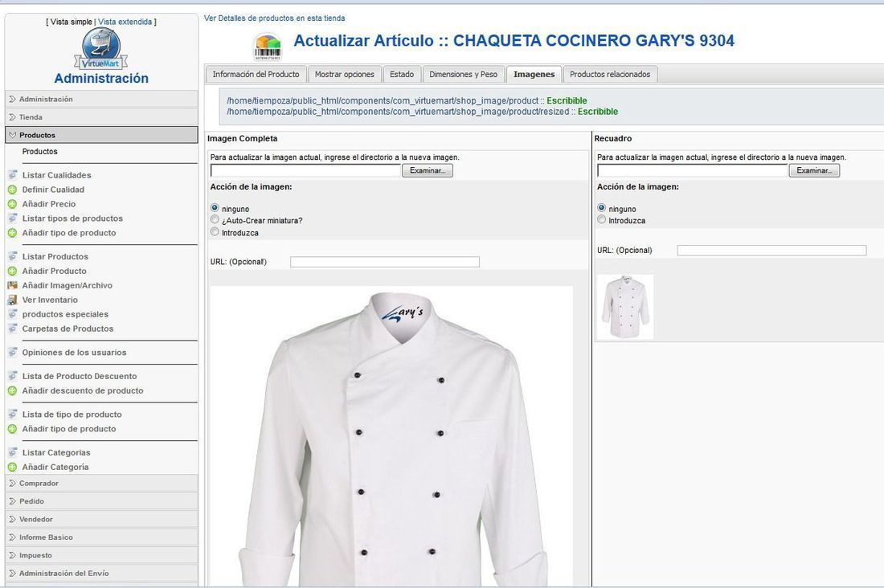Click the small chef jacket thumbnail

625,307
